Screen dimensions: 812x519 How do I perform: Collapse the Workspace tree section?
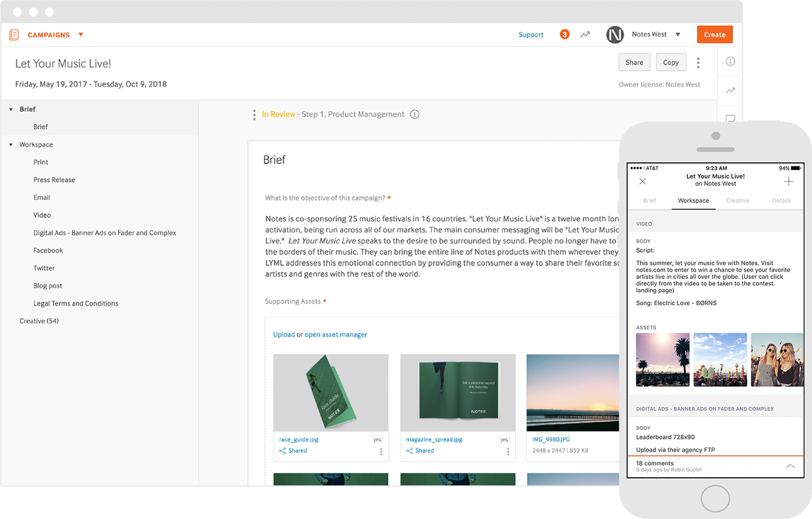pyautogui.click(x=11, y=144)
